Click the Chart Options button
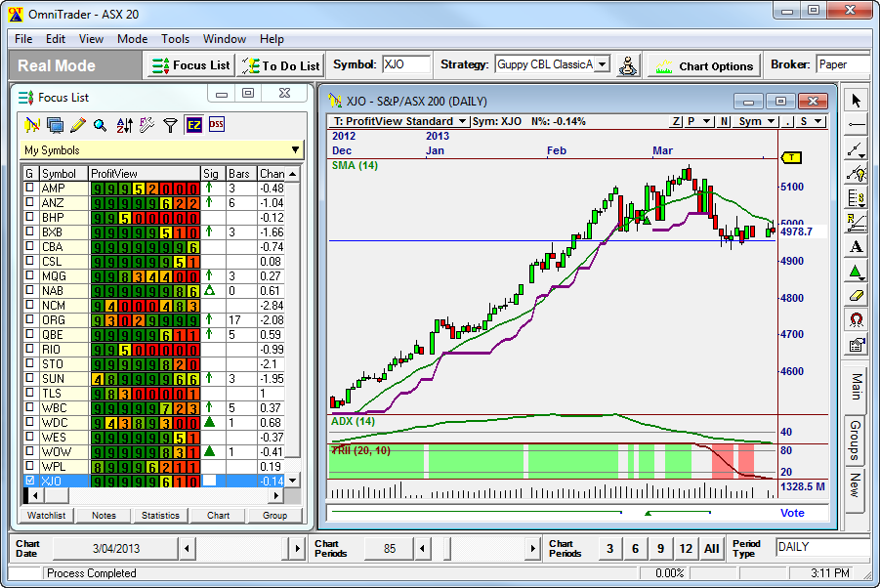 [705, 65]
